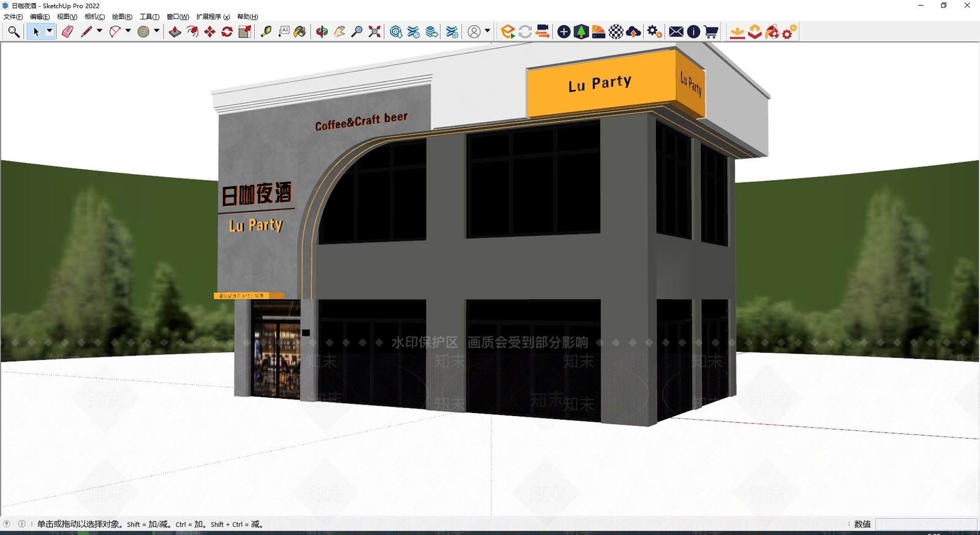Image resolution: width=980 pixels, height=535 pixels.
Task: Expand the Line tool dropdown arrow
Action: click(x=99, y=31)
